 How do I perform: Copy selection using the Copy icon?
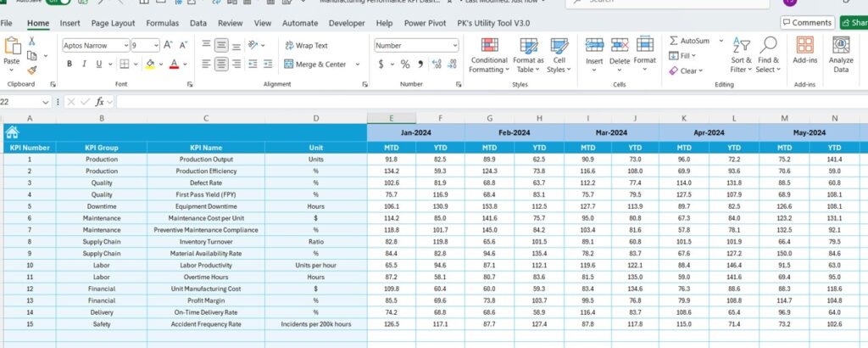coord(31,55)
